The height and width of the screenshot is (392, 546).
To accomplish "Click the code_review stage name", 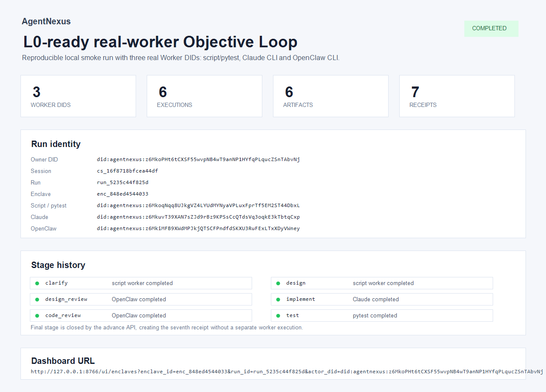I will click(63, 315).
